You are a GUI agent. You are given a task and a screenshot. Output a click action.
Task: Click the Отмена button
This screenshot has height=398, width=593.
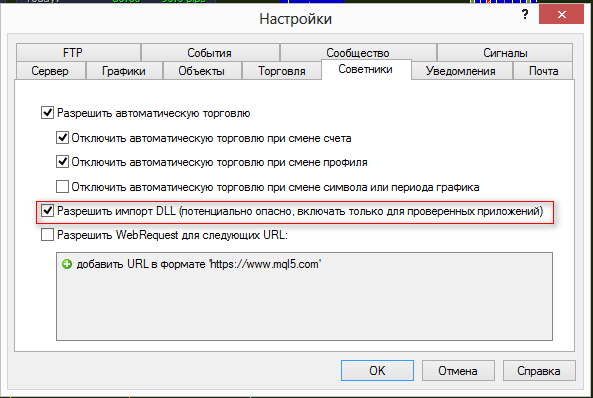458,370
